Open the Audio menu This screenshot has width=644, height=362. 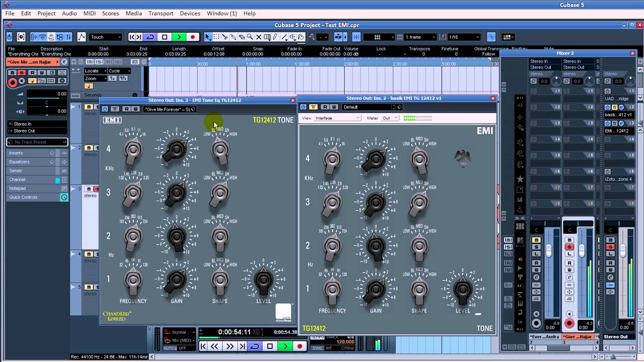69,14
